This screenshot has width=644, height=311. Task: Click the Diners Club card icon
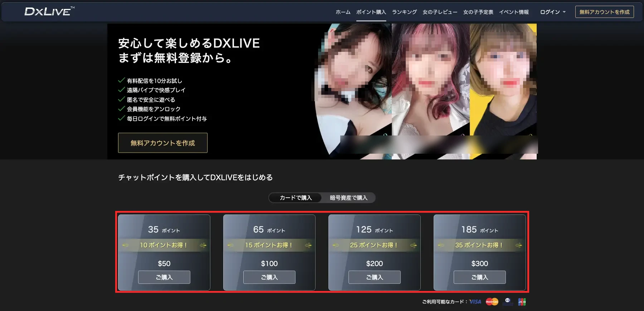(x=507, y=302)
